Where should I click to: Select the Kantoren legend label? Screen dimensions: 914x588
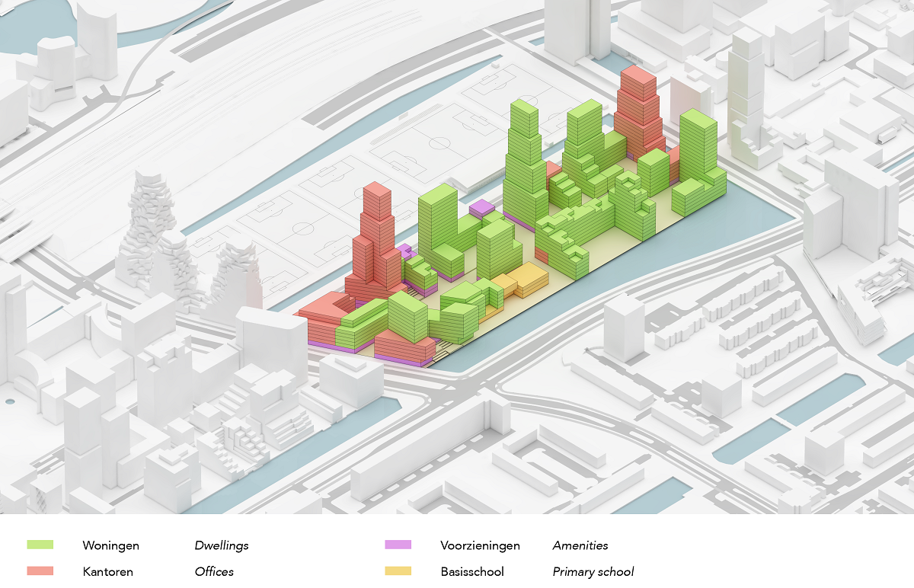[x=107, y=571]
